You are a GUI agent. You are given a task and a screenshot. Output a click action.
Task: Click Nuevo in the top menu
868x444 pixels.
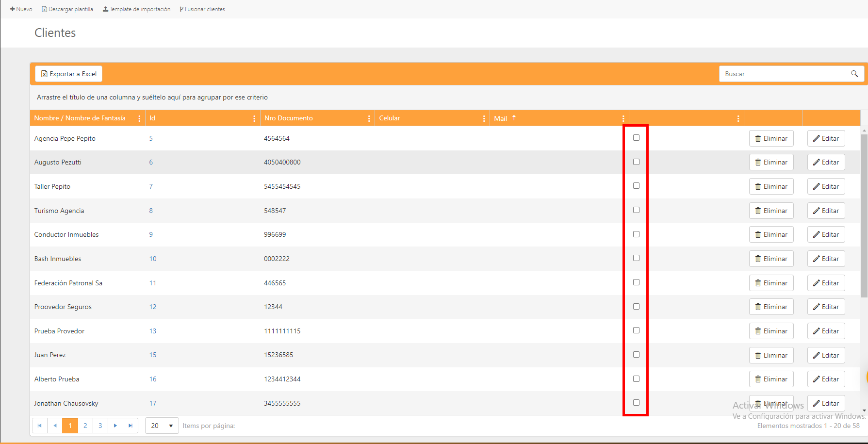click(21, 9)
